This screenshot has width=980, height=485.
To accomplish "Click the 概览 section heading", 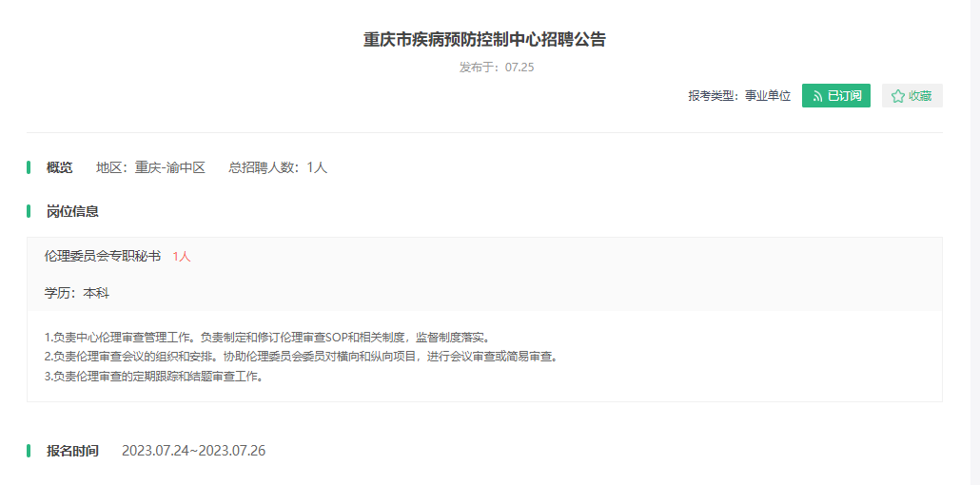I will 59,167.
